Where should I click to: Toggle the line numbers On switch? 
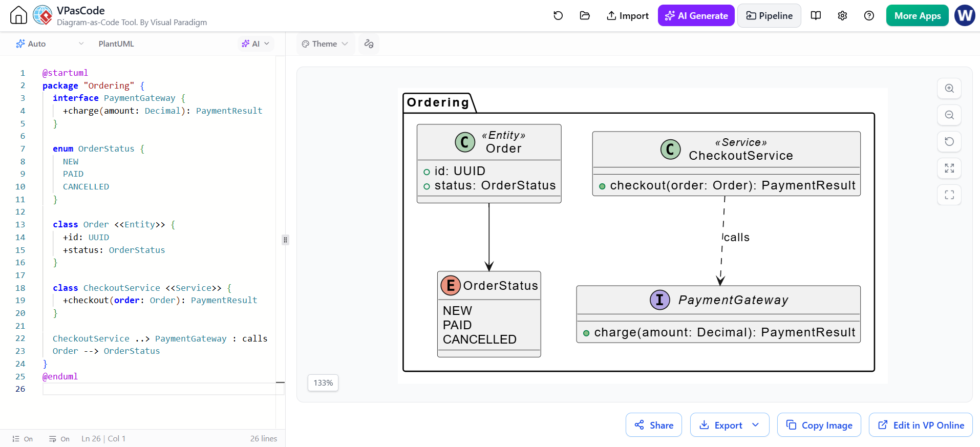23,439
